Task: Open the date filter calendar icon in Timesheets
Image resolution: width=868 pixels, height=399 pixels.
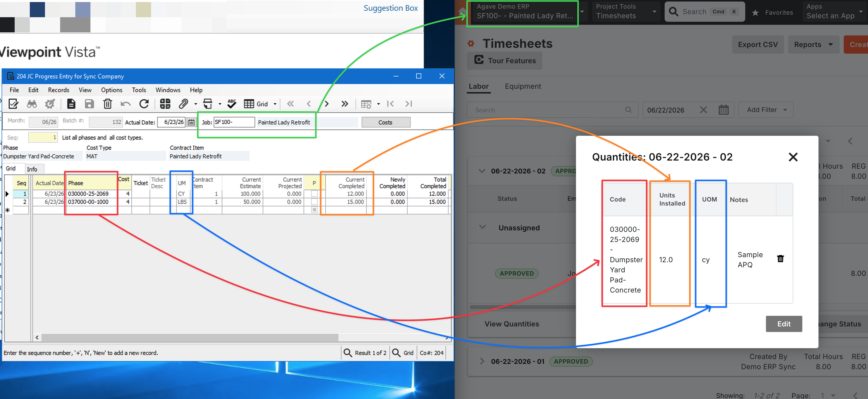Action: tap(724, 110)
